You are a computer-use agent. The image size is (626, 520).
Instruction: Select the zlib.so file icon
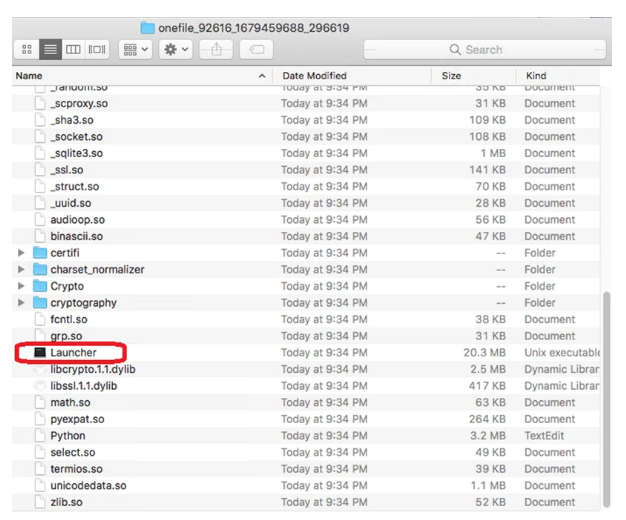[40, 502]
